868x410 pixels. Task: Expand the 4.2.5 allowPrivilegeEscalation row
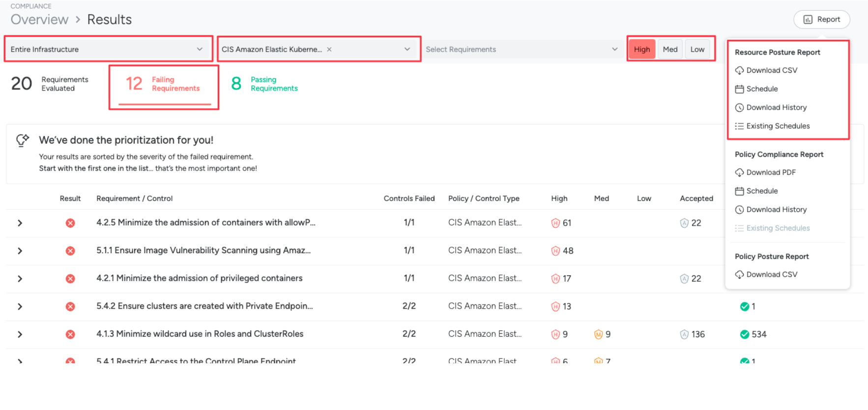tap(20, 223)
